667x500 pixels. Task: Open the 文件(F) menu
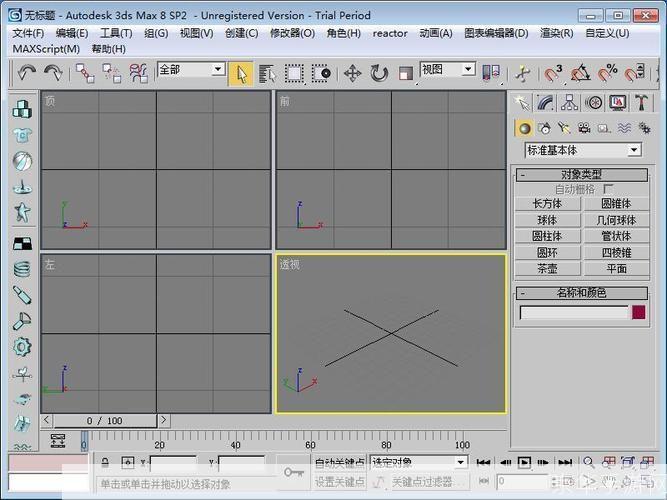(28, 33)
